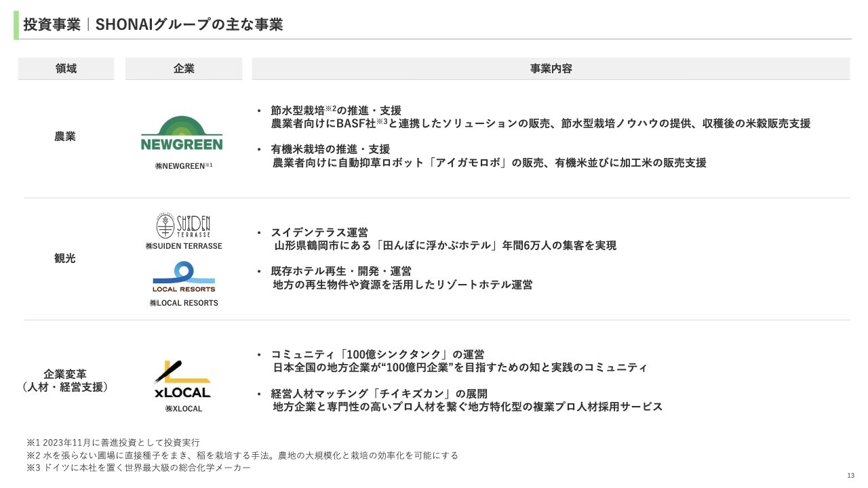
Task: Click the 観光 row label
Action: [65, 258]
